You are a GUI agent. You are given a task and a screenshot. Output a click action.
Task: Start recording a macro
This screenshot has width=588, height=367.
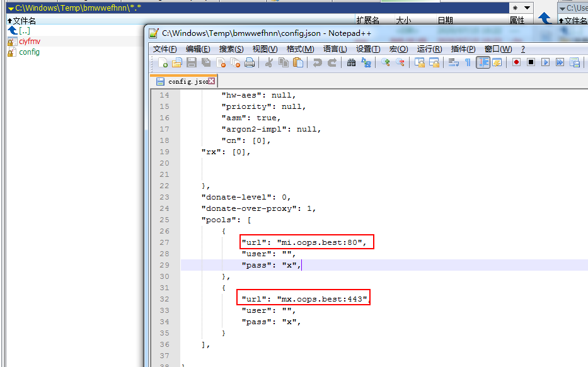coord(516,62)
